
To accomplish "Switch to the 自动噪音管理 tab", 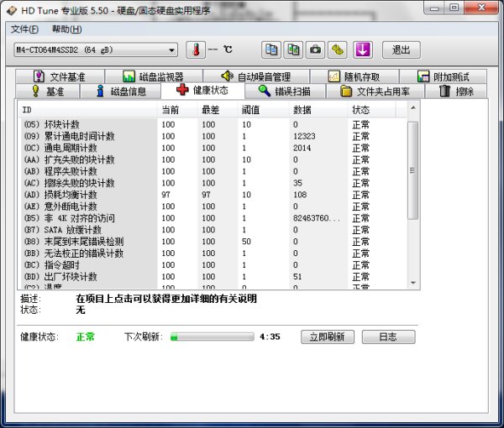I will coord(256,76).
